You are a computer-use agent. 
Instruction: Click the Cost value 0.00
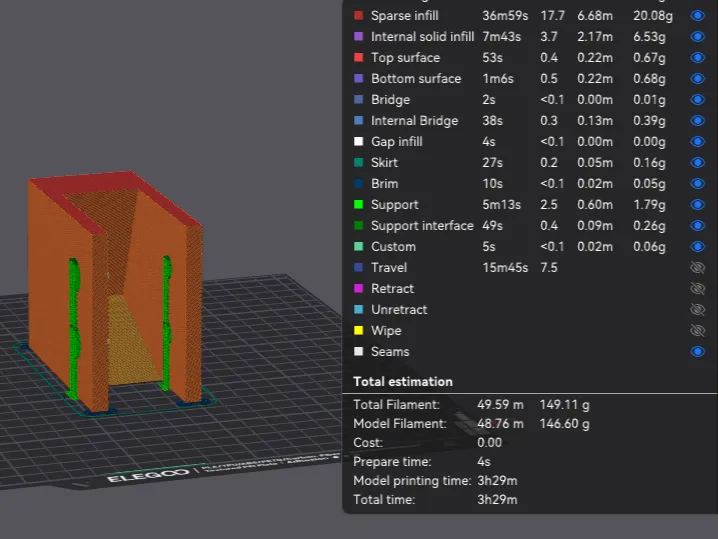[489, 443]
